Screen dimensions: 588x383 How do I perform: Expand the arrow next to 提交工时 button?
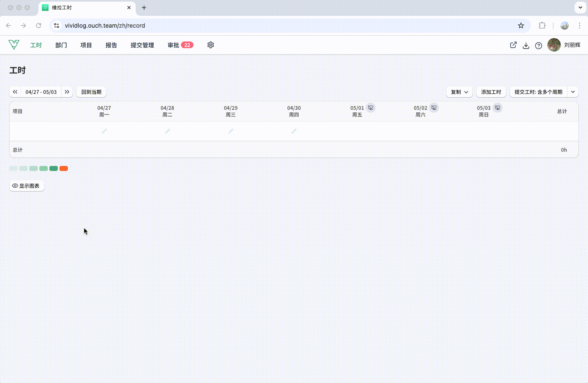pos(573,92)
